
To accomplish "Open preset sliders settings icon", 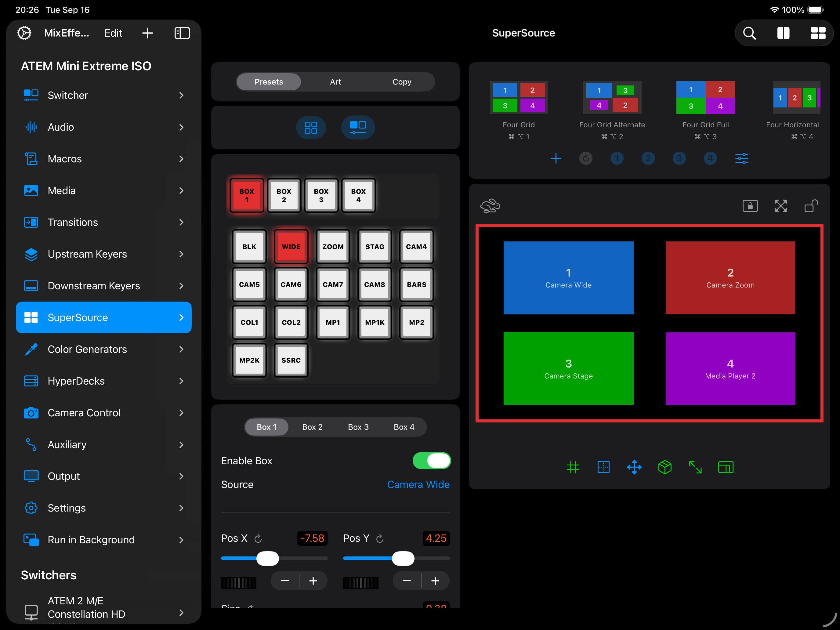I will [741, 158].
